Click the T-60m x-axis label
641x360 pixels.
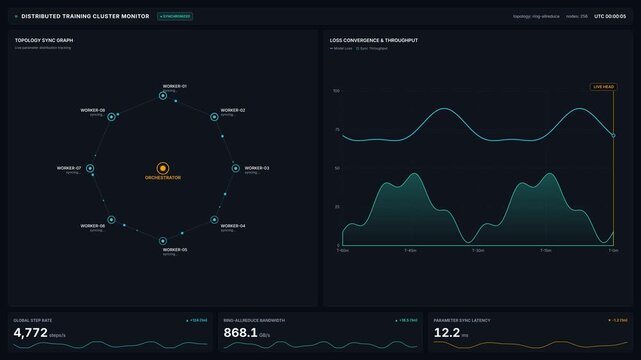tap(343, 250)
